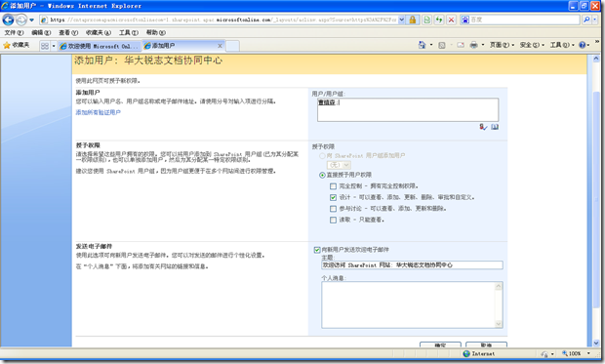
Task: Open the 工具 command bar menu
Action: [562, 45]
